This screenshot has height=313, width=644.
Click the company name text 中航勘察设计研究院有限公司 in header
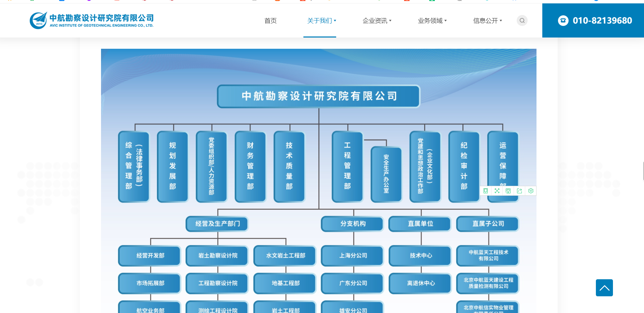tap(102, 18)
